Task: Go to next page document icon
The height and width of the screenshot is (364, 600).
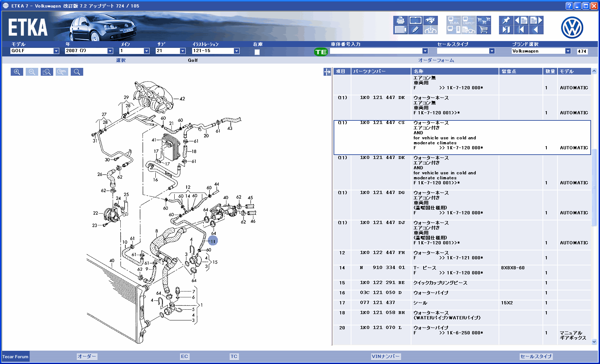Action: pos(536,20)
